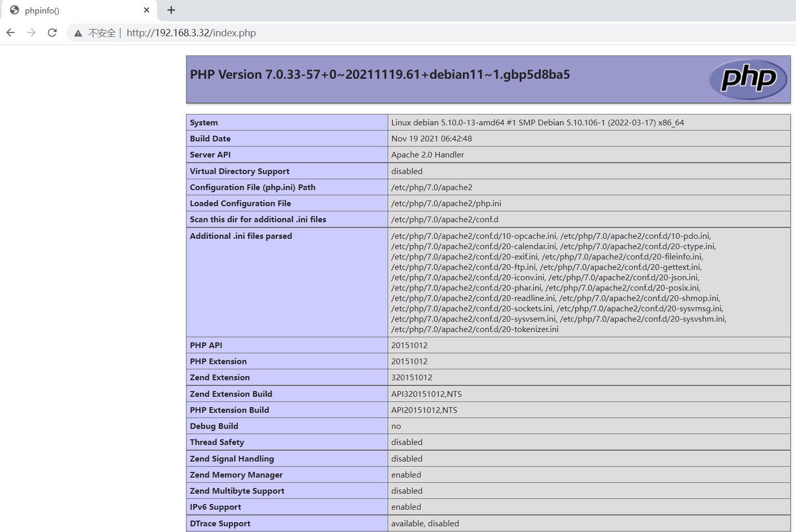Image resolution: width=796 pixels, height=532 pixels.
Task: Click the 'Thread Safety' label
Action: click(217, 442)
